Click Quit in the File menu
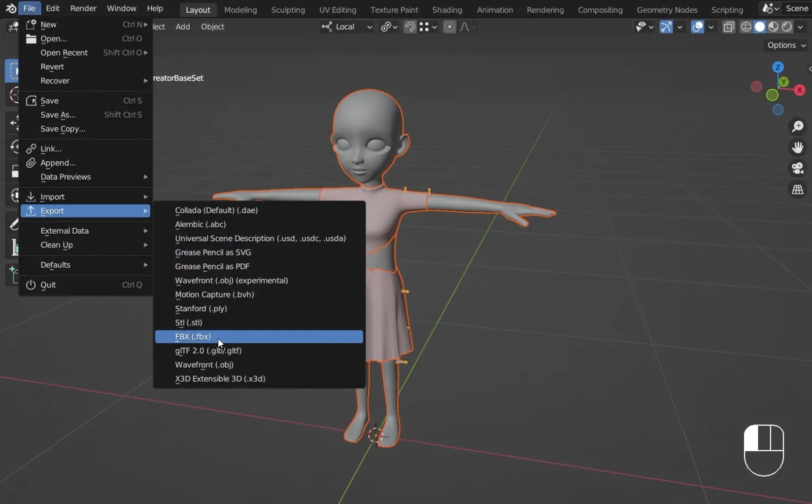The height and width of the screenshot is (504, 812). click(85, 285)
